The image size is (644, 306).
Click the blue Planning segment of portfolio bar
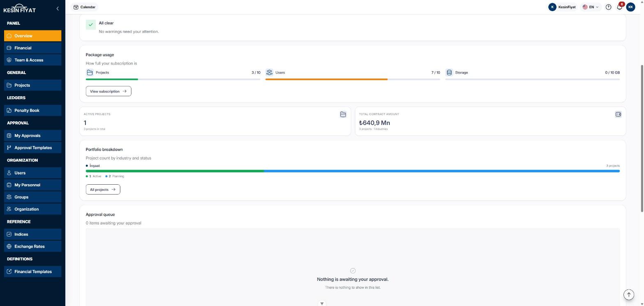[442, 171]
